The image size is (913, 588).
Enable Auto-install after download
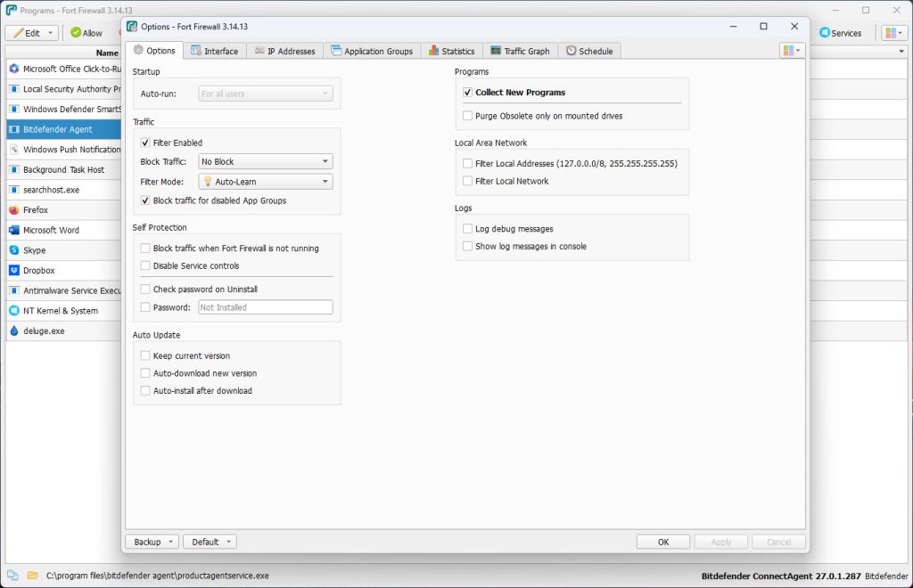145,390
